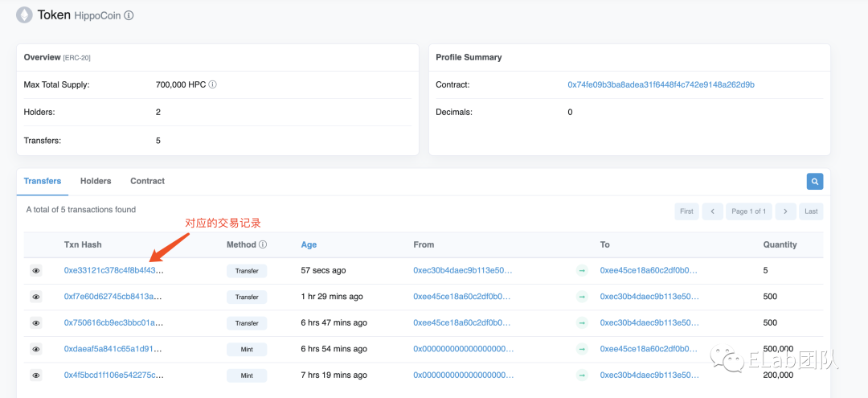868x398 pixels.
Task: Click the Txn Hash column header
Action: (x=83, y=244)
